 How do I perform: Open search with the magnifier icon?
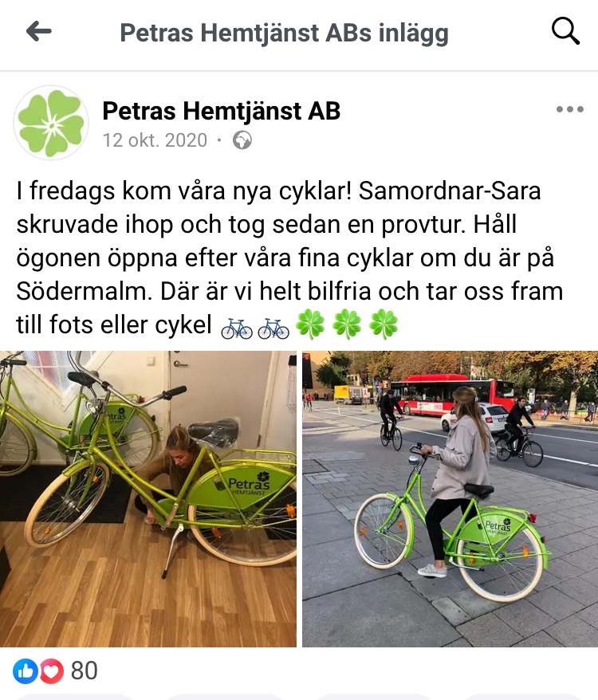(565, 31)
